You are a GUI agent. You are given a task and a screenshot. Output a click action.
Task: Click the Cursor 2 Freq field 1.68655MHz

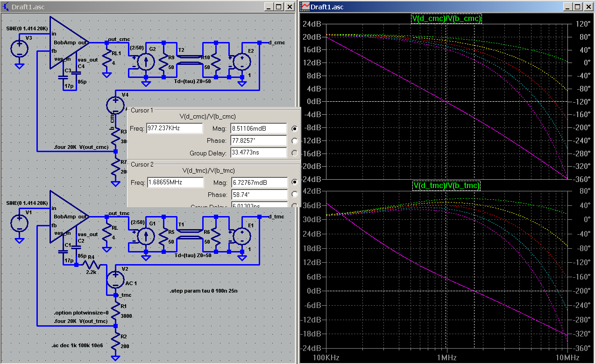pyautogui.click(x=175, y=182)
